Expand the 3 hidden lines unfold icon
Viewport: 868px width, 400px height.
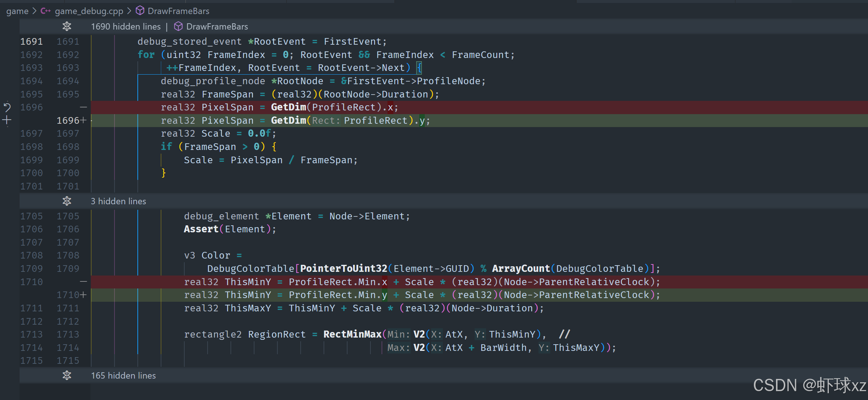[x=67, y=201]
